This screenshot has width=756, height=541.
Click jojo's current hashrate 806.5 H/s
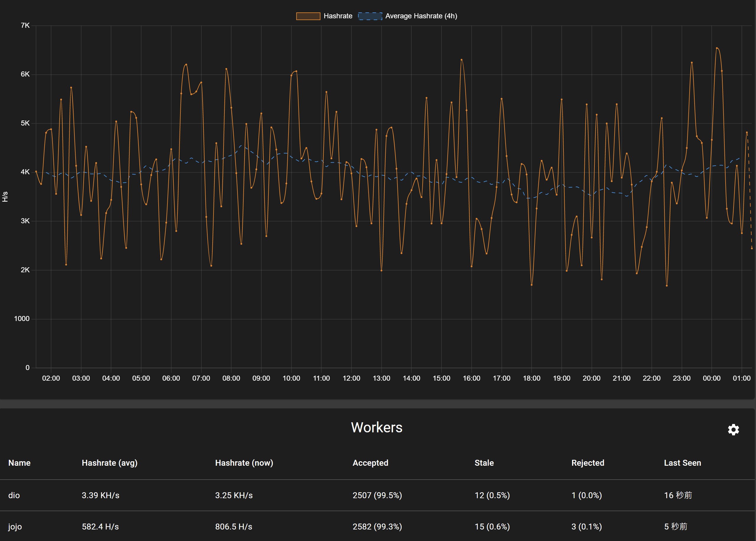click(x=234, y=527)
